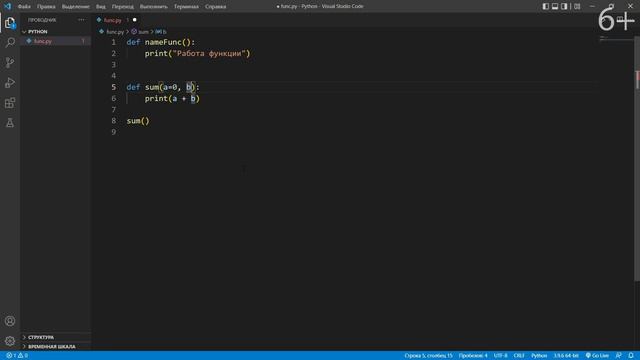Open Source Control view icon
This screenshot has height=360, width=640.
tap(10, 62)
